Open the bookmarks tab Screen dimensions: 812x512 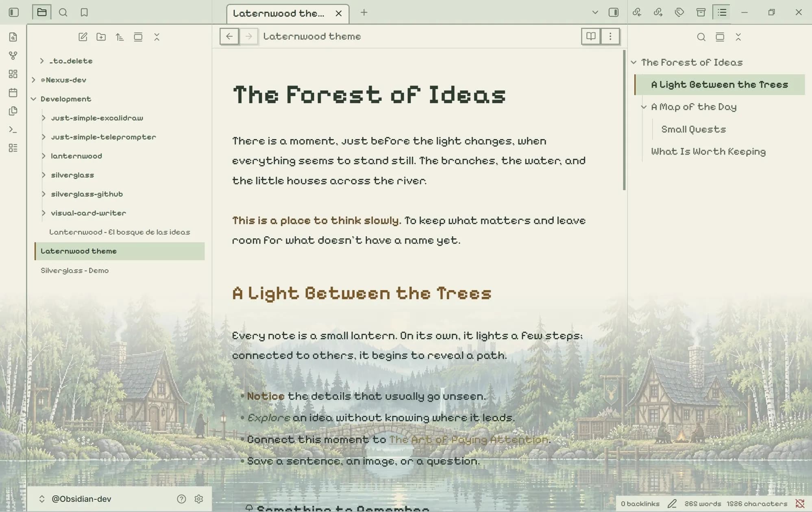tap(84, 13)
